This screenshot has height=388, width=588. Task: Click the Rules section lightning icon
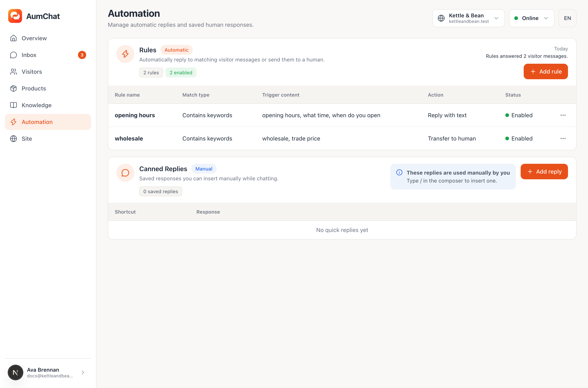[x=125, y=54]
